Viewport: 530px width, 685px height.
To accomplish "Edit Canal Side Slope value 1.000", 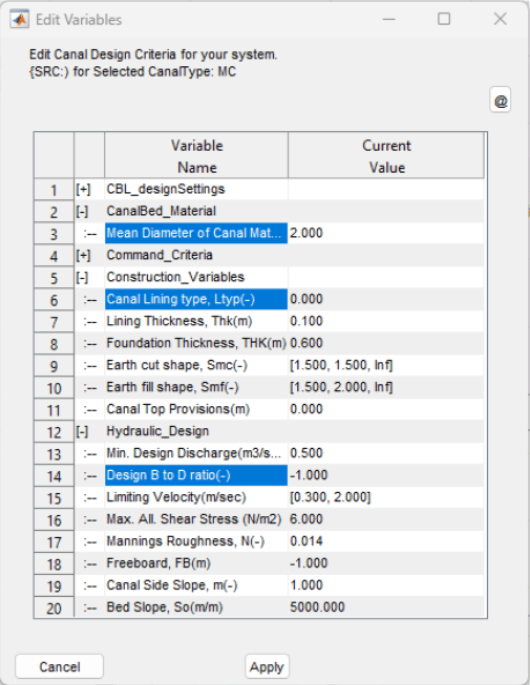I will coord(386,585).
